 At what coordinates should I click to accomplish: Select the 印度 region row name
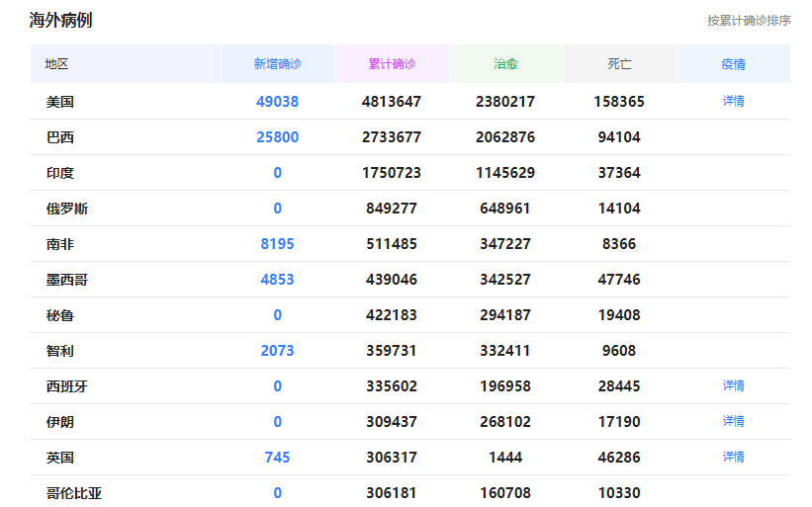[60, 173]
